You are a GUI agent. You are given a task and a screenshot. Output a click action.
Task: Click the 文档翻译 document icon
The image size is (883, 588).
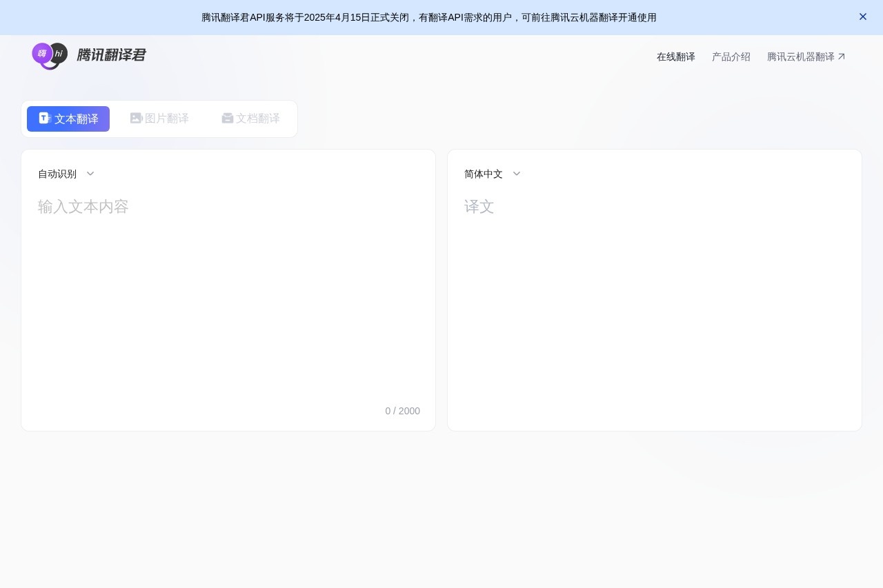coord(228,118)
